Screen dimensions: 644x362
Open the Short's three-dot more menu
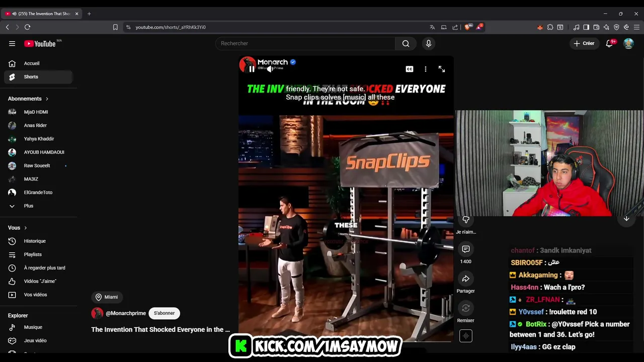(426, 69)
